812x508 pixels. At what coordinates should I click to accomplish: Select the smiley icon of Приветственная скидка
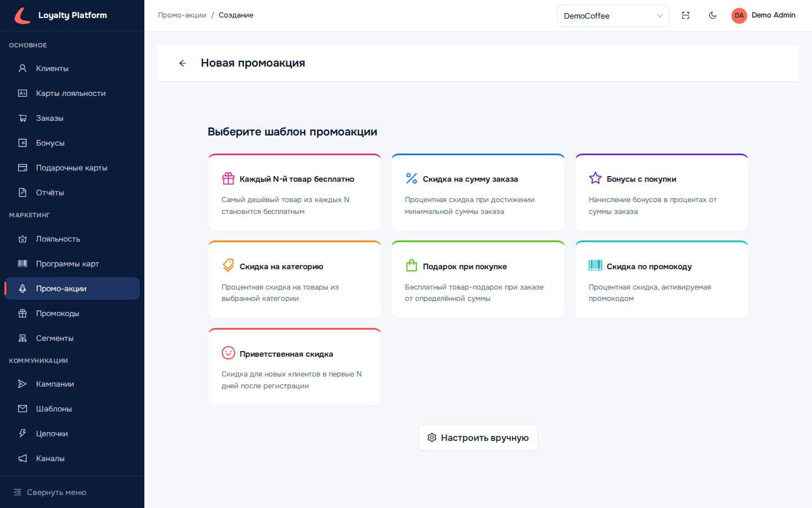tap(228, 353)
